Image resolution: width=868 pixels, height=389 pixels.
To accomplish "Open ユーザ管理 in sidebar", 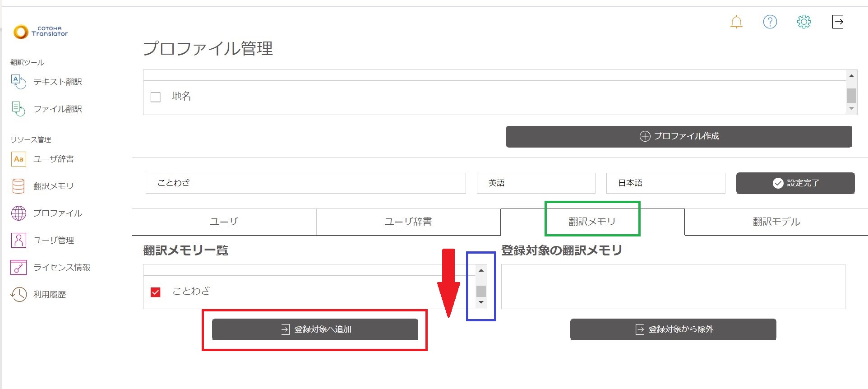I will tap(53, 240).
